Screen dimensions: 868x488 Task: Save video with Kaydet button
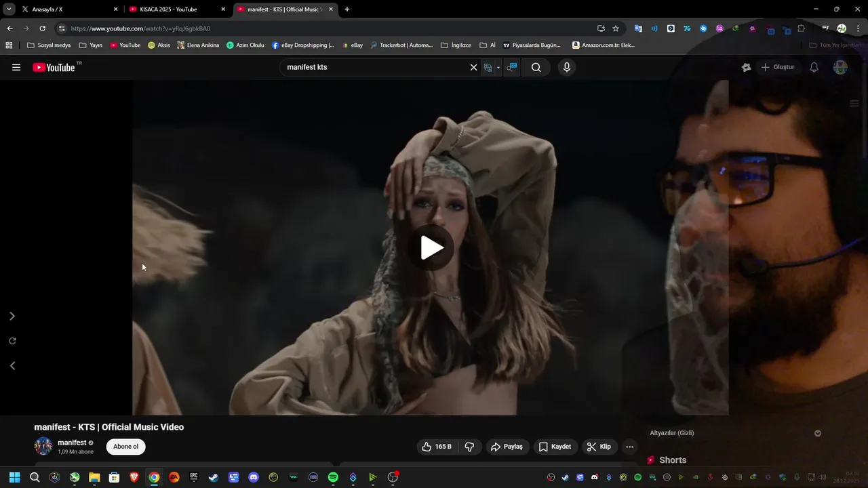click(x=555, y=447)
